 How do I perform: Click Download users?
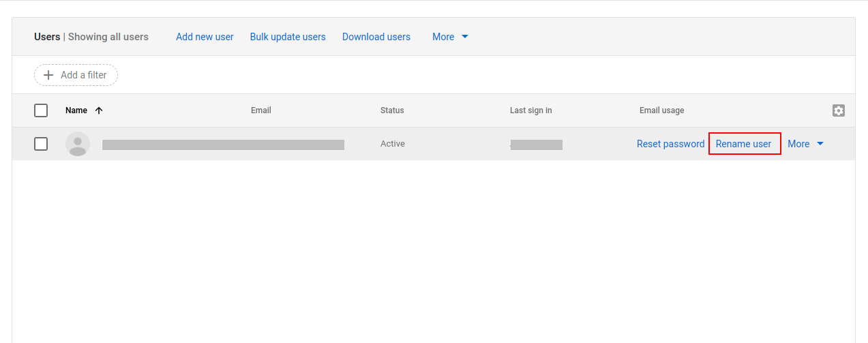(376, 37)
